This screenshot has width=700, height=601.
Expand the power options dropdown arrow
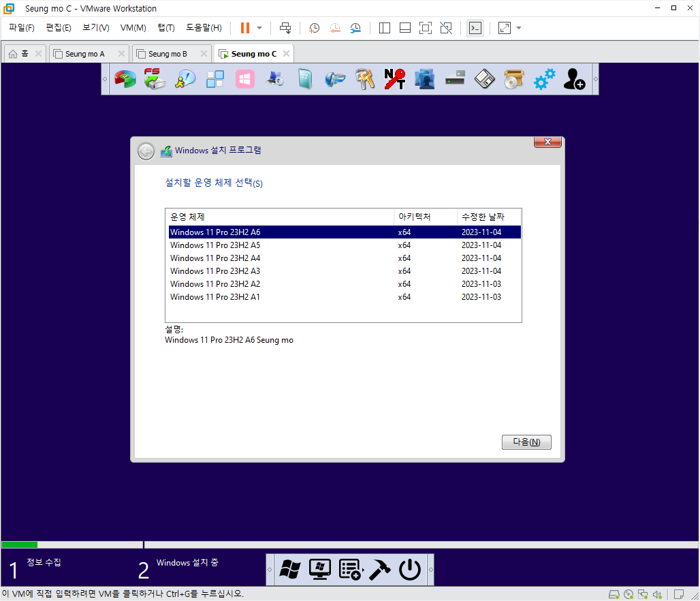coord(259,28)
